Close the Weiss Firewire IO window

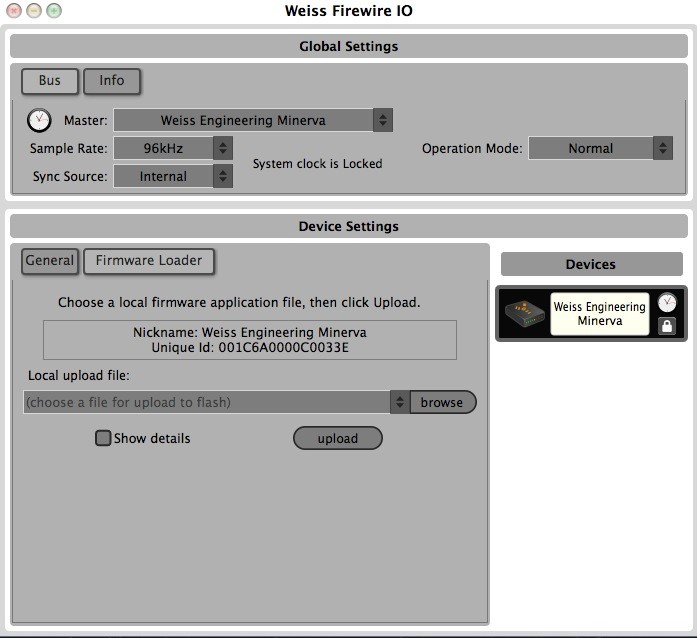point(14,11)
